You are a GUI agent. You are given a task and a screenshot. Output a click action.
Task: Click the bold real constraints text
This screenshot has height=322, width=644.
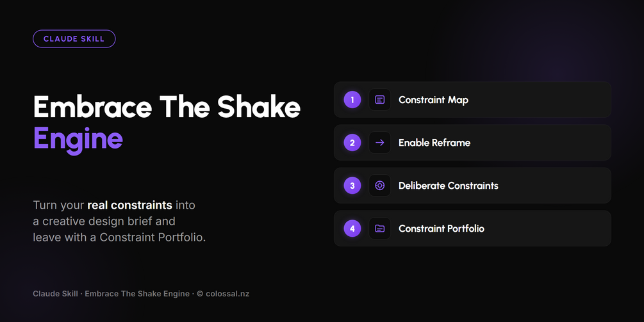[x=130, y=205]
